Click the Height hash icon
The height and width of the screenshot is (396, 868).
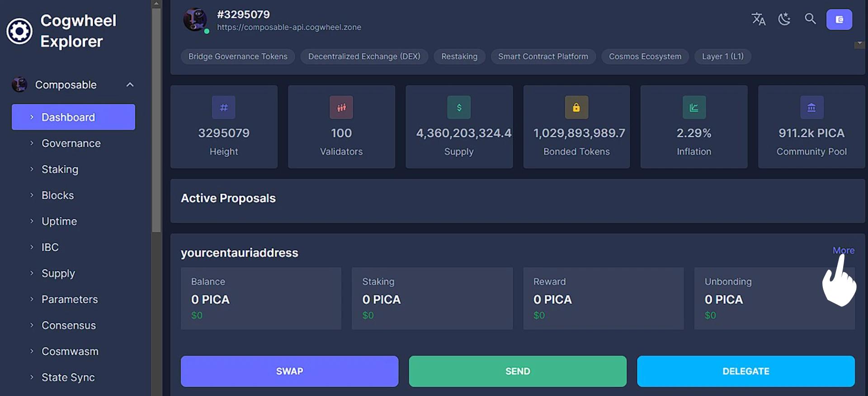pos(224,108)
